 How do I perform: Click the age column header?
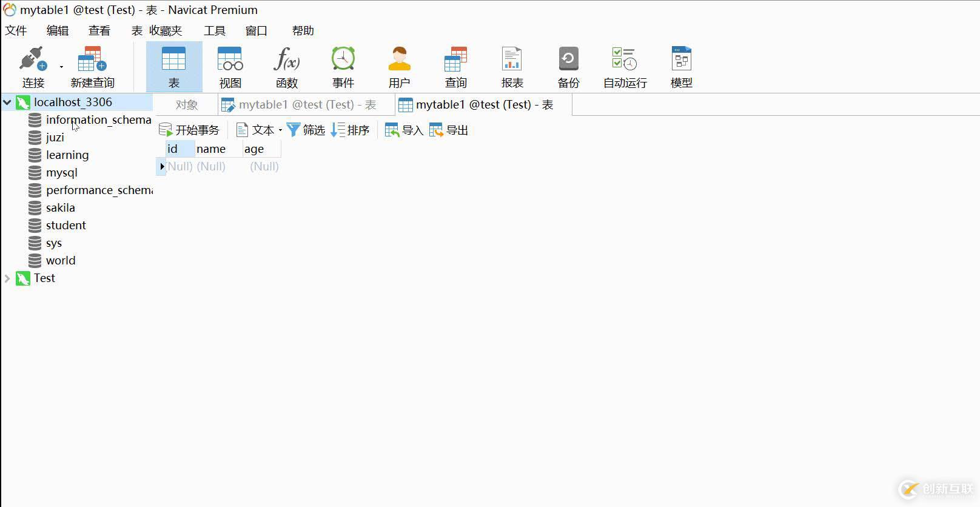262,149
